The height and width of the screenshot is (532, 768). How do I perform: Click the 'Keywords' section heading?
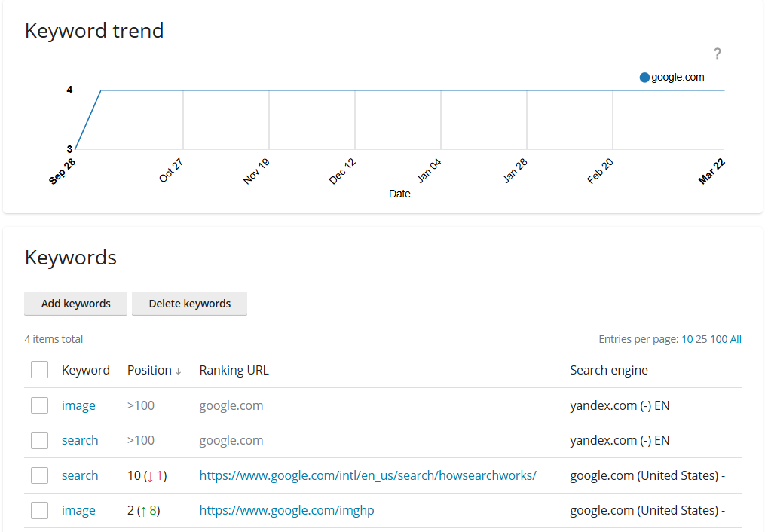click(x=71, y=258)
